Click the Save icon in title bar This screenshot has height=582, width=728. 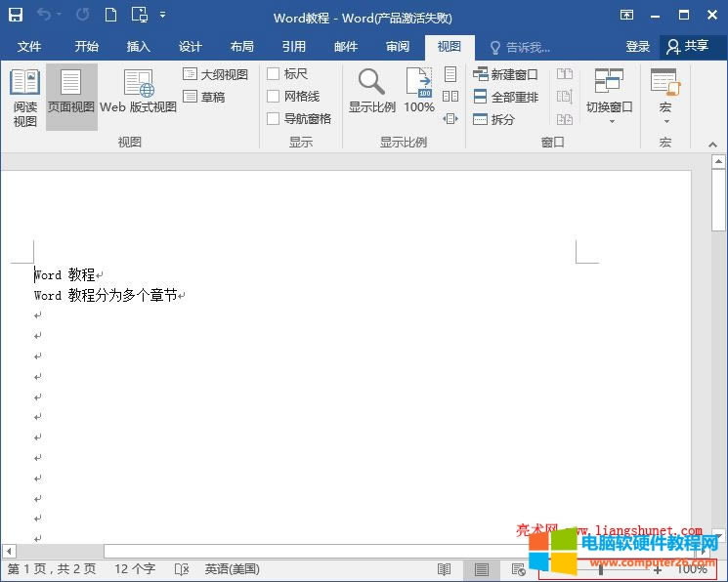(16, 16)
